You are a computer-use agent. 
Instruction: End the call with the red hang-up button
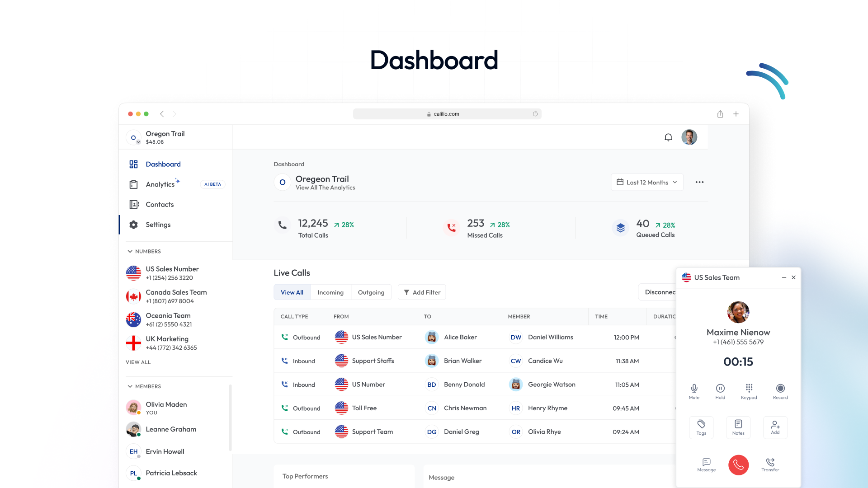tap(738, 465)
